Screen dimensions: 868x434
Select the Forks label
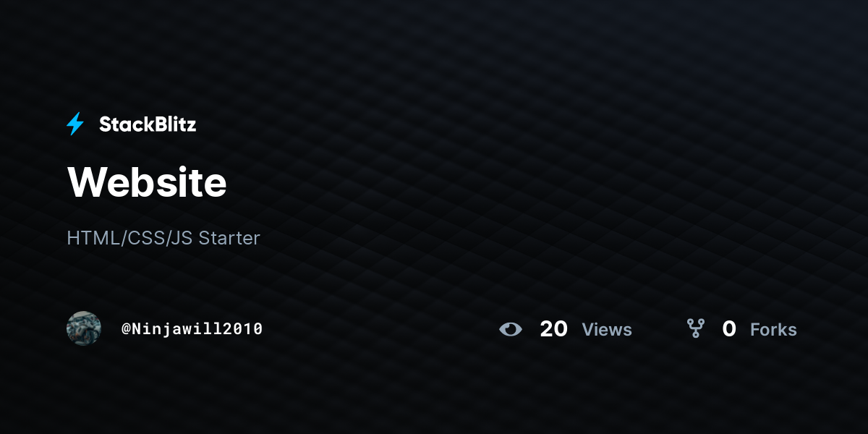(x=773, y=329)
